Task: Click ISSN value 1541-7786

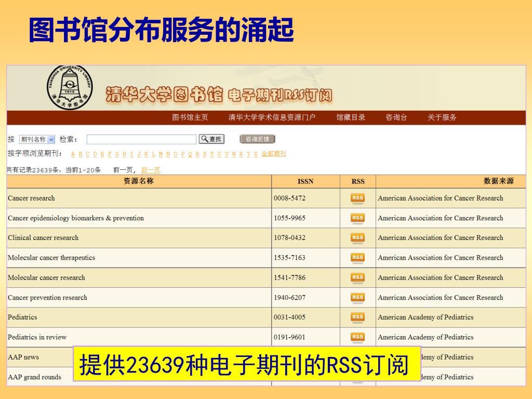Action: pos(290,277)
